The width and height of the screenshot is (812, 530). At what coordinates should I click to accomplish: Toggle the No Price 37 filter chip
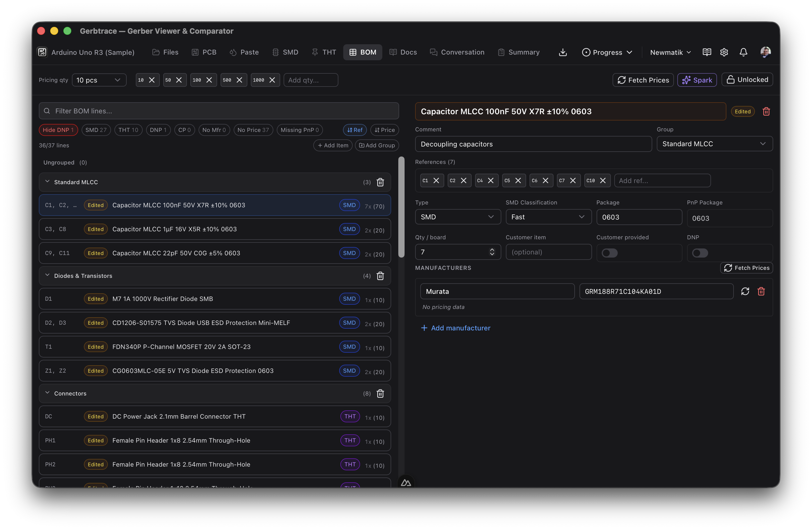pyautogui.click(x=253, y=130)
